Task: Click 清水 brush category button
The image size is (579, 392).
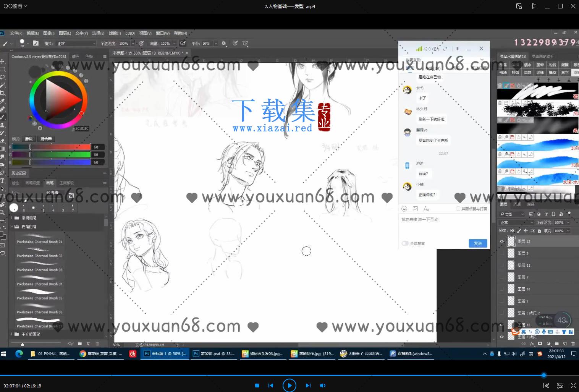Action: [528, 65]
